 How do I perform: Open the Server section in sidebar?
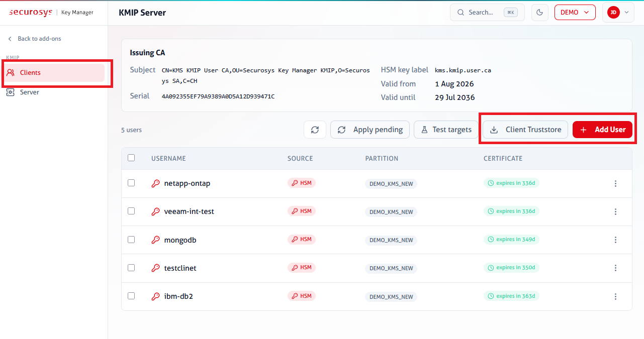point(54,92)
